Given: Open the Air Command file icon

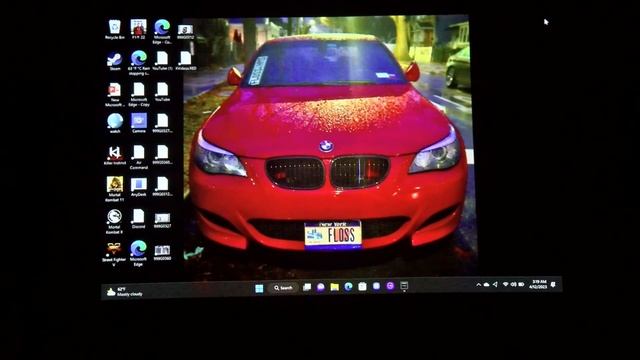Looking at the screenshot, I should click(138, 157).
